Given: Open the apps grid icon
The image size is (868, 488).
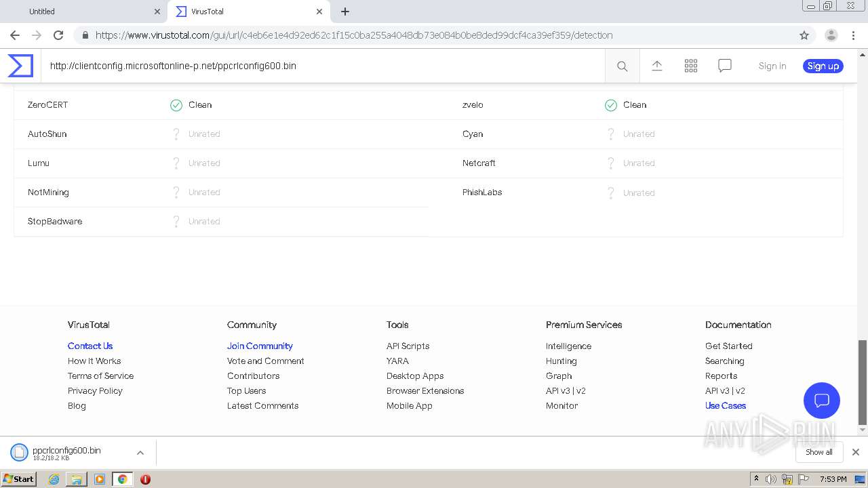Looking at the screenshot, I should click(690, 66).
